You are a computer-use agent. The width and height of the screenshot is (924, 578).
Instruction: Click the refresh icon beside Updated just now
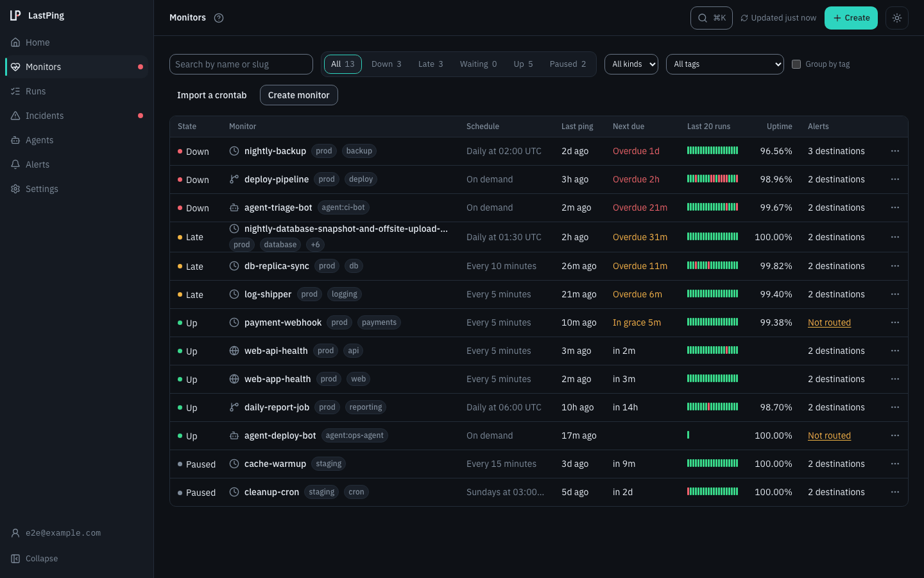click(x=744, y=18)
